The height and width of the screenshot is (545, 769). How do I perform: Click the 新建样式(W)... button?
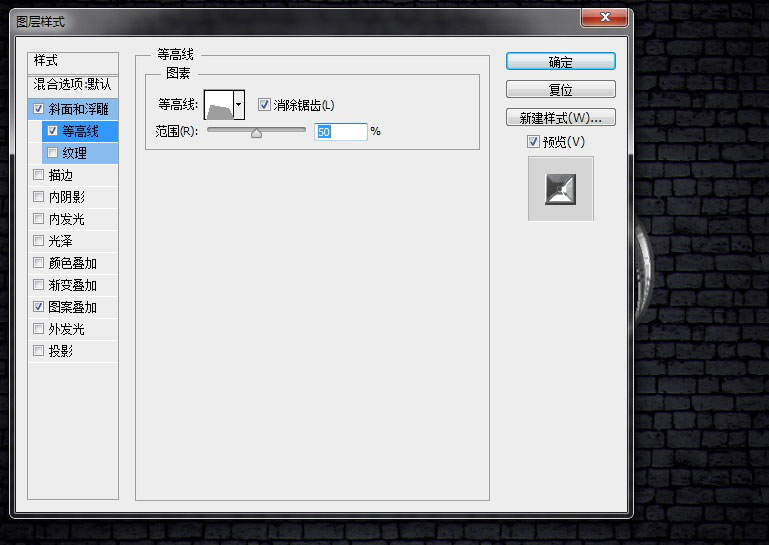pyautogui.click(x=561, y=118)
